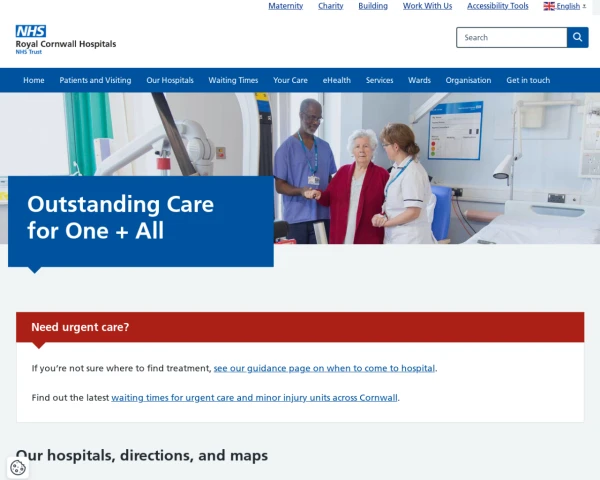Open the Accessibility Tools link
600x480 pixels.
pyautogui.click(x=497, y=6)
